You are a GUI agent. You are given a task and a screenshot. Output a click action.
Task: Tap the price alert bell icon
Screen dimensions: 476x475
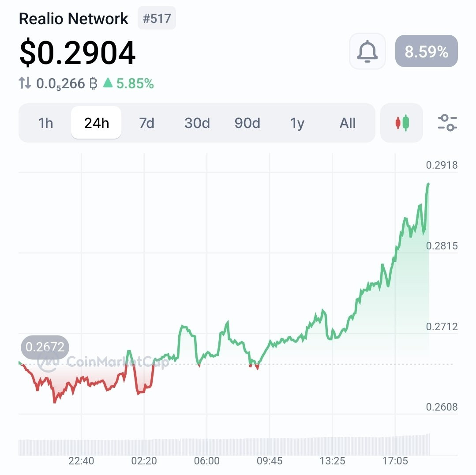point(367,51)
